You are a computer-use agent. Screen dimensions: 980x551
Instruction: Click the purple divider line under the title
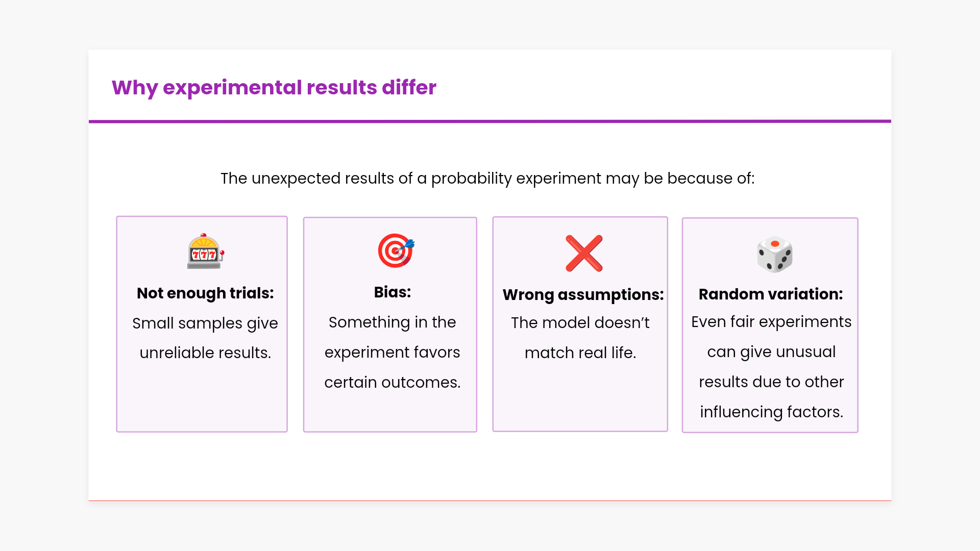(x=490, y=121)
